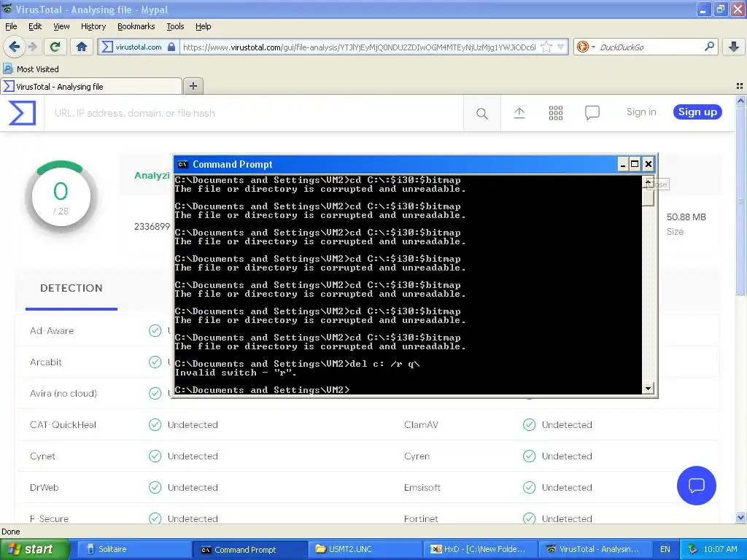Click the VirusTotal search magnifier icon
Screen dimensions: 747x560
pyautogui.click(x=481, y=113)
